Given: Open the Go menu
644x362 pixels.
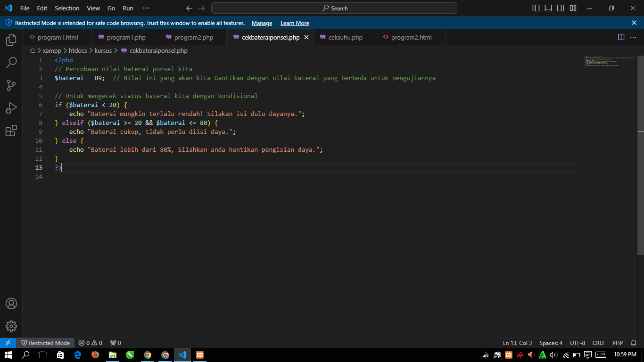Looking at the screenshot, I should click(x=111, y=8).
